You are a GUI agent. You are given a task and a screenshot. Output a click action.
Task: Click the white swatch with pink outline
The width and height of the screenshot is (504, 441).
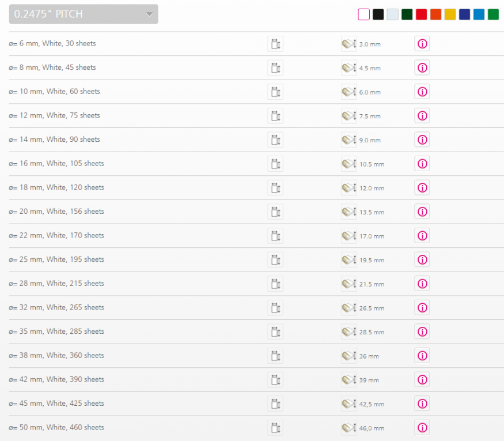coord(363,14)
